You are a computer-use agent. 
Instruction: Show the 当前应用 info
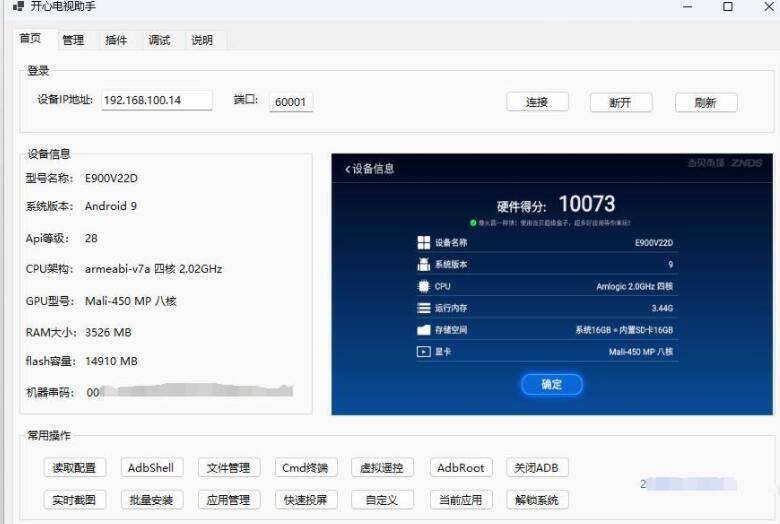coord(461,500)
